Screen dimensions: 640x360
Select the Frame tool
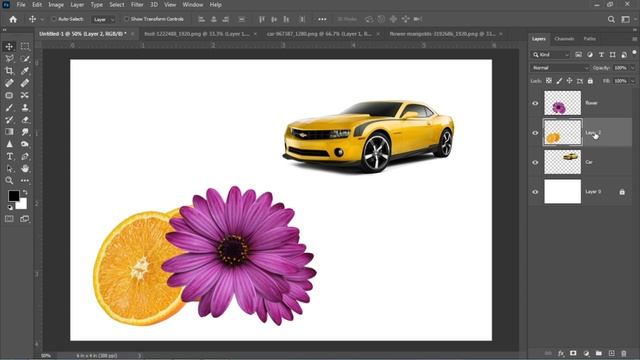coord(9,95)
